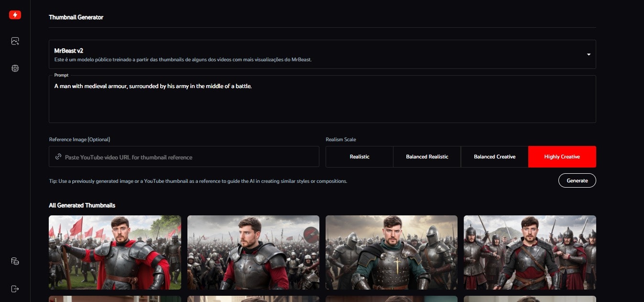The height and width of the screenshot is (302, 644).
Task: Select the Balanced Creative option
Action: (494, 157)
